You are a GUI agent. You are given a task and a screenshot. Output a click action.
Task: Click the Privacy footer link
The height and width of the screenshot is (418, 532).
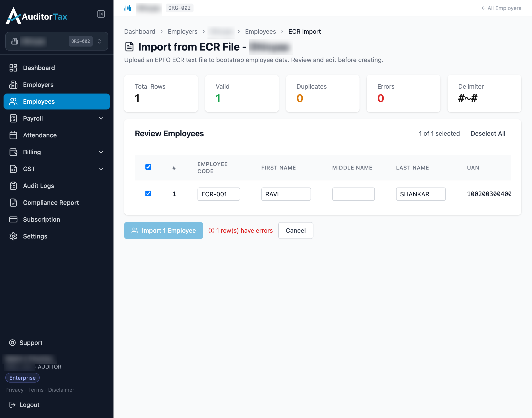14,390
